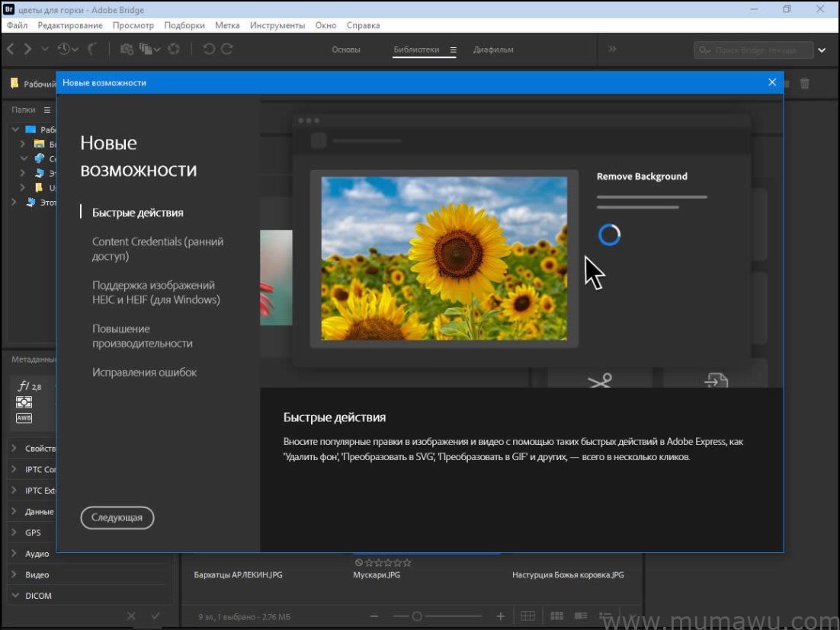
Task: Switch to the Диафильм workspace tab
Action: (x=493, y=50)
